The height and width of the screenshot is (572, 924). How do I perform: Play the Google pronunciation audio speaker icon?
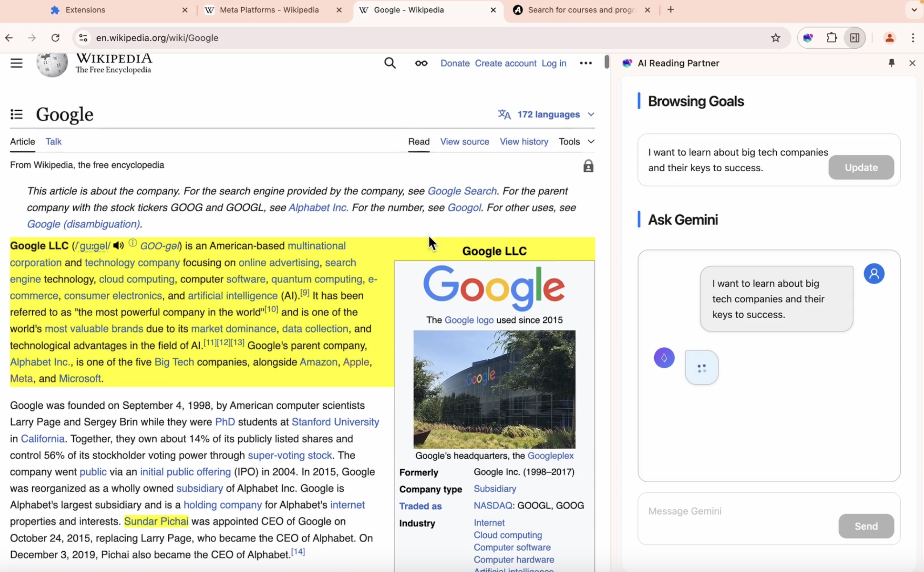118,245
